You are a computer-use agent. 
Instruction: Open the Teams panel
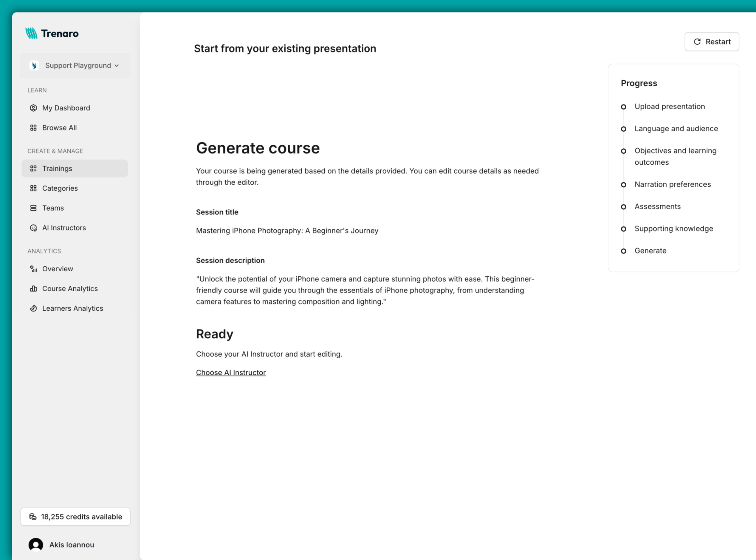coord(53,208)
